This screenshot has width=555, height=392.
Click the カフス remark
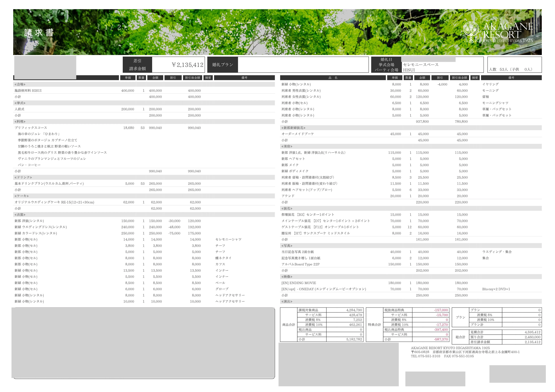click(x=220, y=264)
